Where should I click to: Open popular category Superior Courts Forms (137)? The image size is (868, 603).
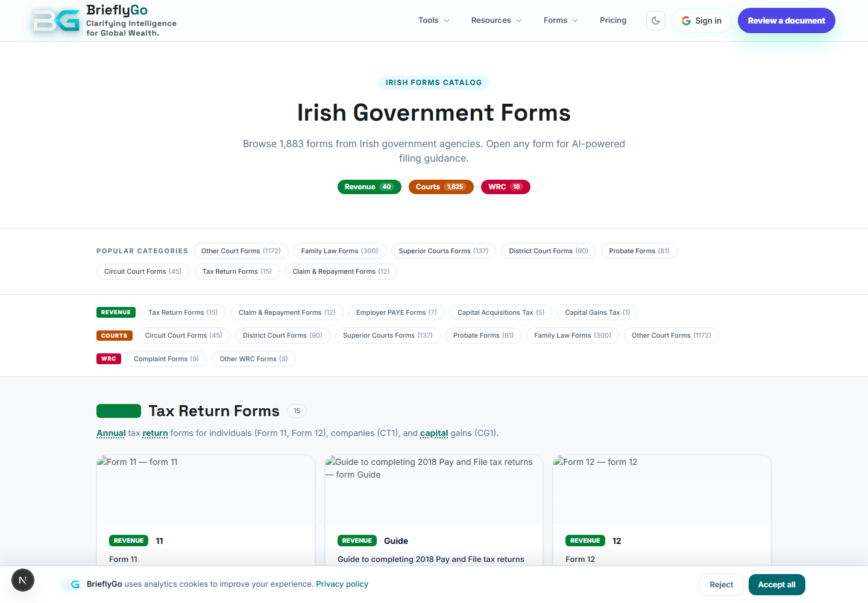(444, 251)
